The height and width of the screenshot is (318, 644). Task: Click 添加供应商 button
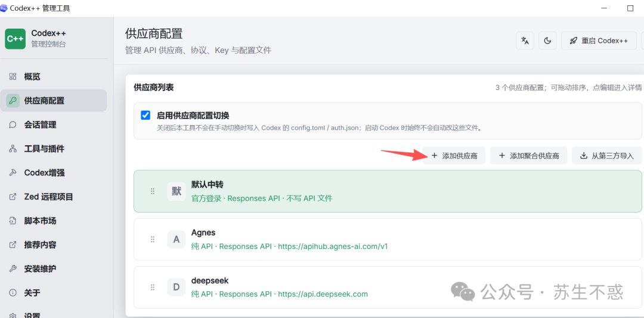[454, 155]
